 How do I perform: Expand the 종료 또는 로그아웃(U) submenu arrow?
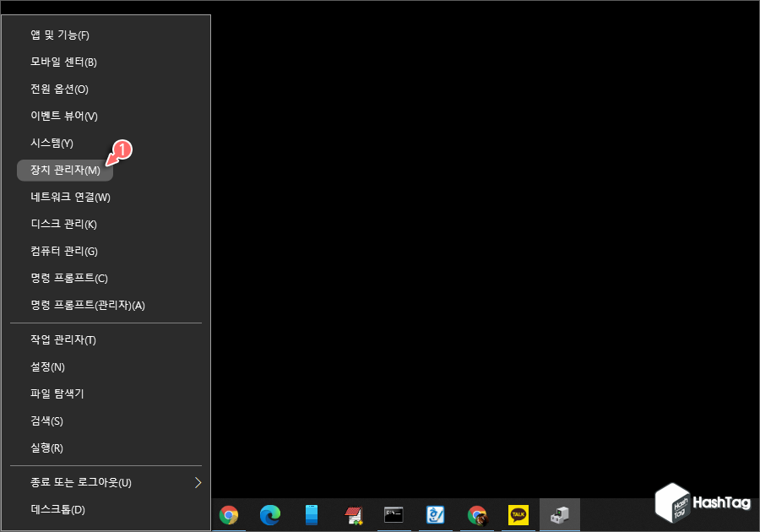point(198,482)
